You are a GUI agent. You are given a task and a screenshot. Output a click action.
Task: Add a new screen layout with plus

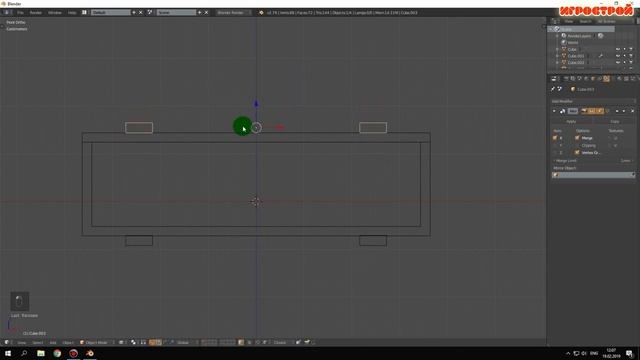[134, 13]
